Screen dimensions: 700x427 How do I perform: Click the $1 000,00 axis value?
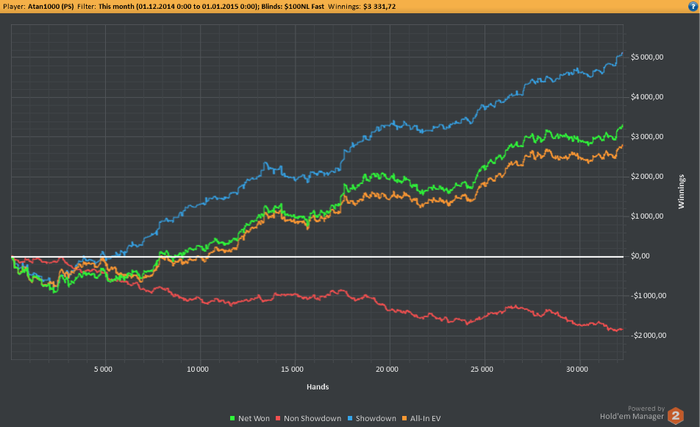point(647,216)
